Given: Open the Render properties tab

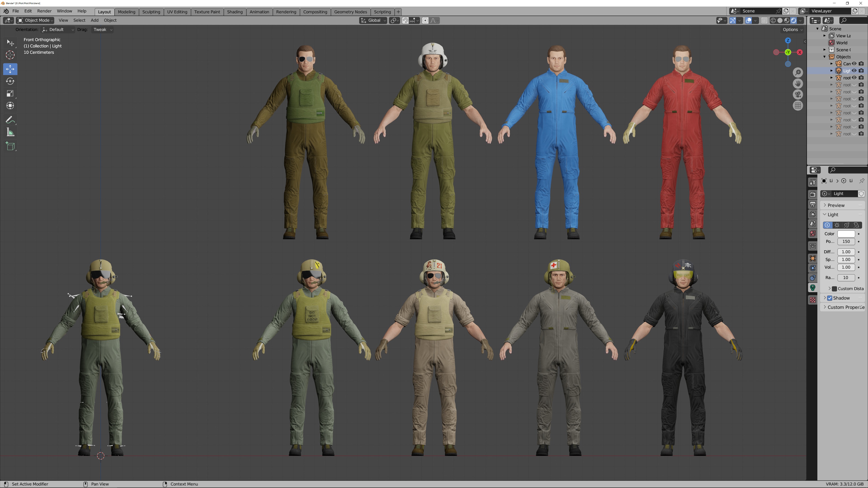Looking at the screenshot, I should tap(812, 195).
